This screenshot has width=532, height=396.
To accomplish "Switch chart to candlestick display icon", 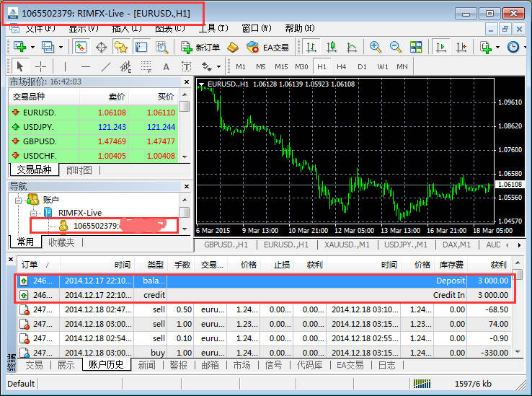I will (332, 47).
